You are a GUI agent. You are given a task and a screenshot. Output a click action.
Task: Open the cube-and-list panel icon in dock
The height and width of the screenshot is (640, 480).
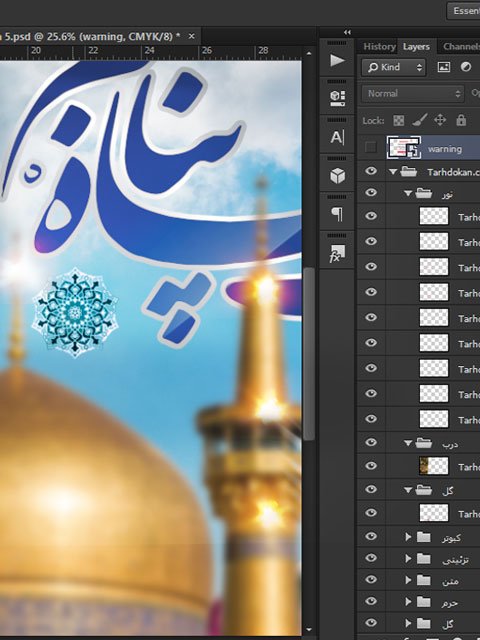coord(337,98)
